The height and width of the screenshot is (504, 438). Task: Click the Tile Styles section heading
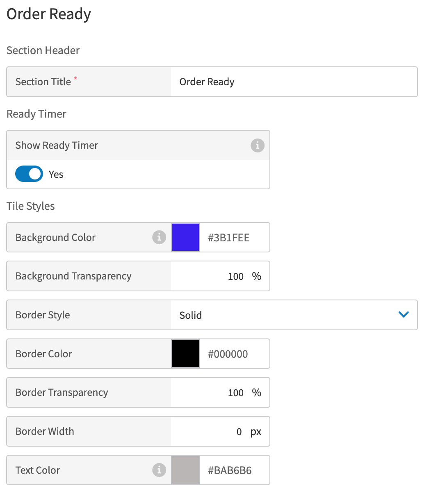(30, 206)
